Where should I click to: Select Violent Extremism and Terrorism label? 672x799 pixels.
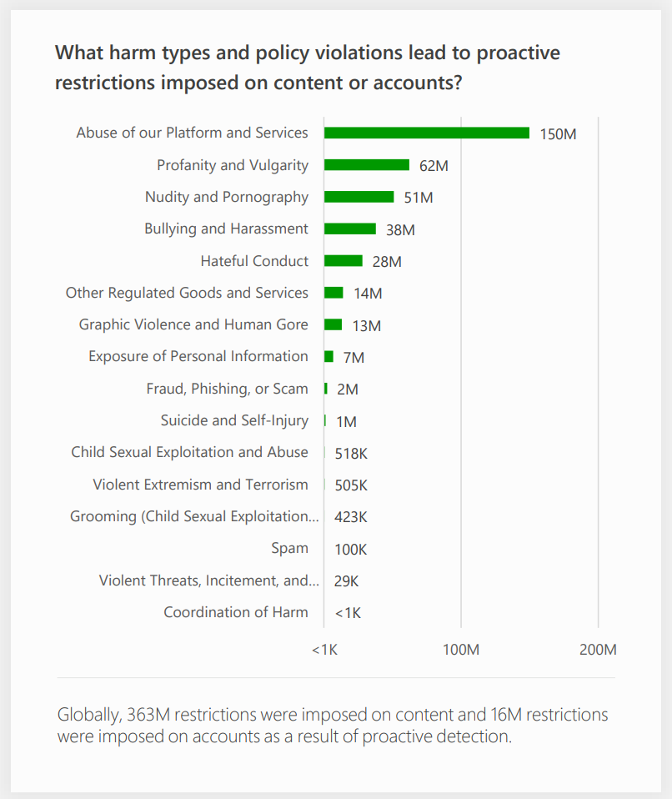(x=200, y=485)
